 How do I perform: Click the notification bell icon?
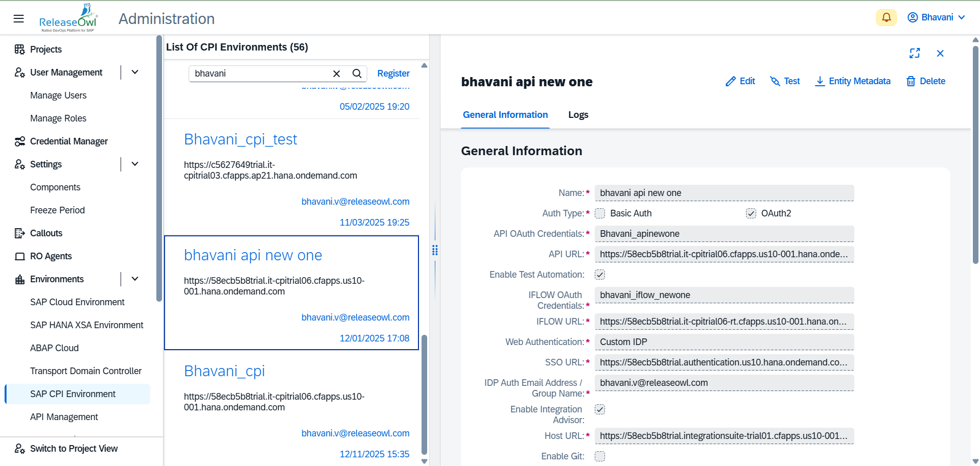(x=886, y=17)
